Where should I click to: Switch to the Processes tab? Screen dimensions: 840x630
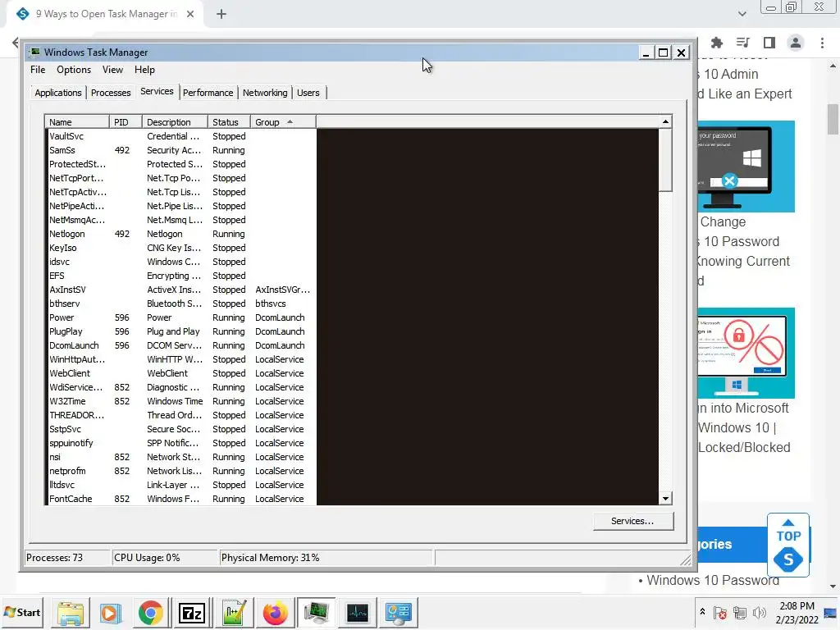111,93
